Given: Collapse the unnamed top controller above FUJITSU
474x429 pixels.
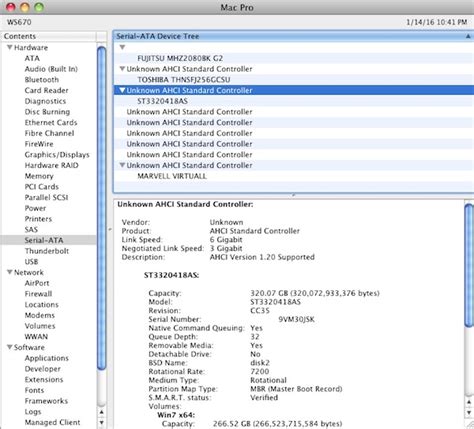Looking at the screenshot, I should 122,47.
